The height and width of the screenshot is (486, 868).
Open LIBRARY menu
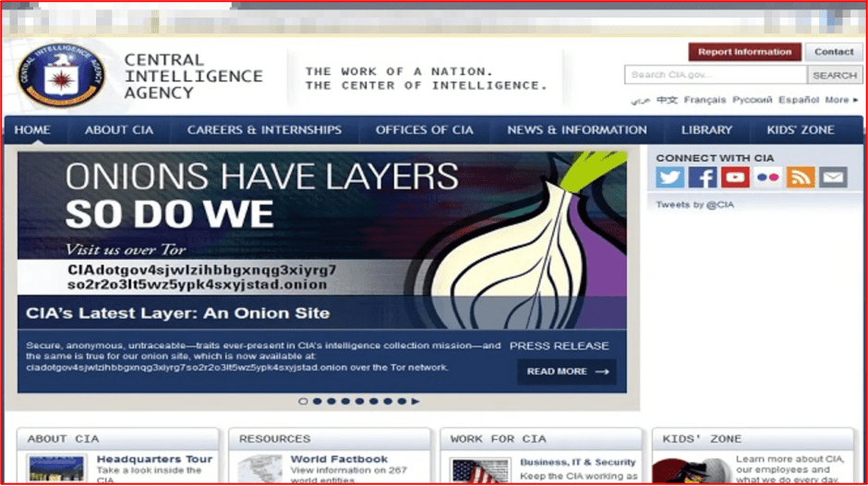706,130
